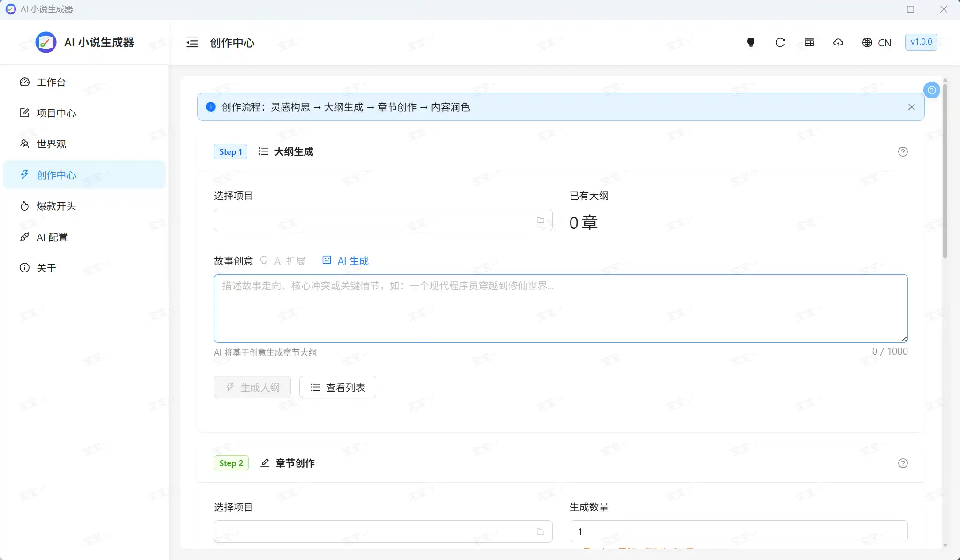Click the AI 小说生成器 logo
Viewport: 960px width, 560px height.
(x=84, y=42)
